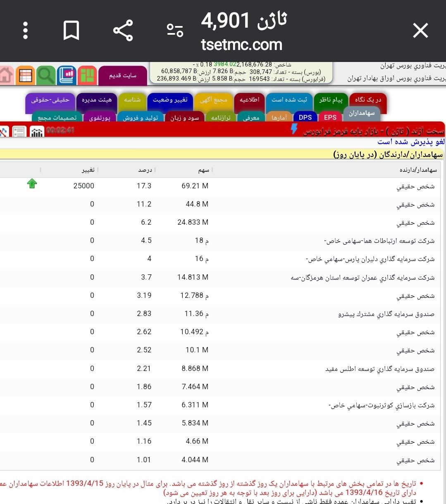
Task: Open the red-green layout tiles icon
Action: point(87,76)
